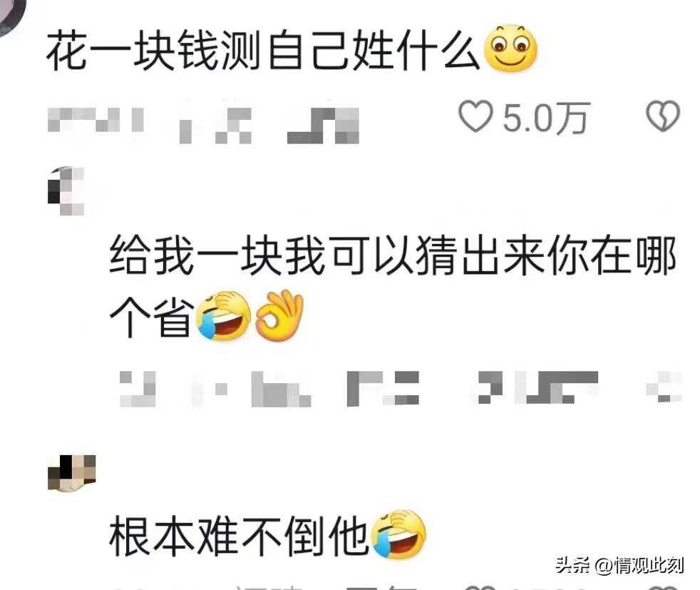Tap the second line 个省 of the reply
This screenshot has width=700, height=590.
pos(152,317)
